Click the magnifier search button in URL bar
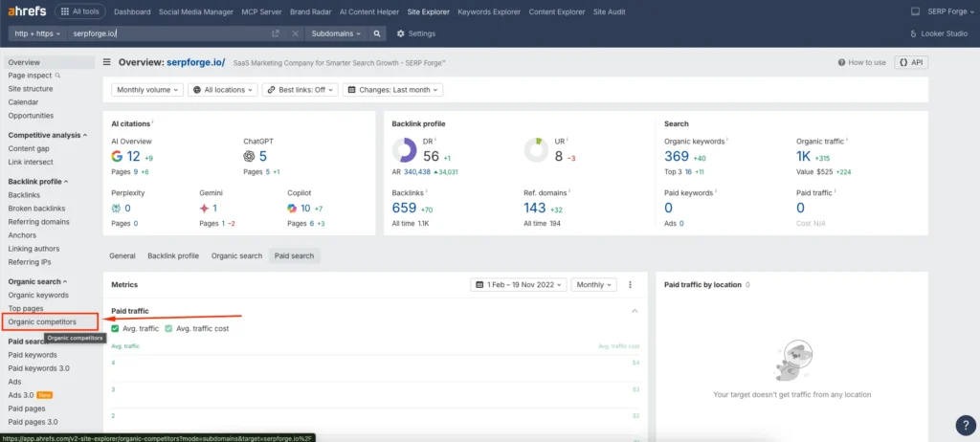 tap(378, 33)
